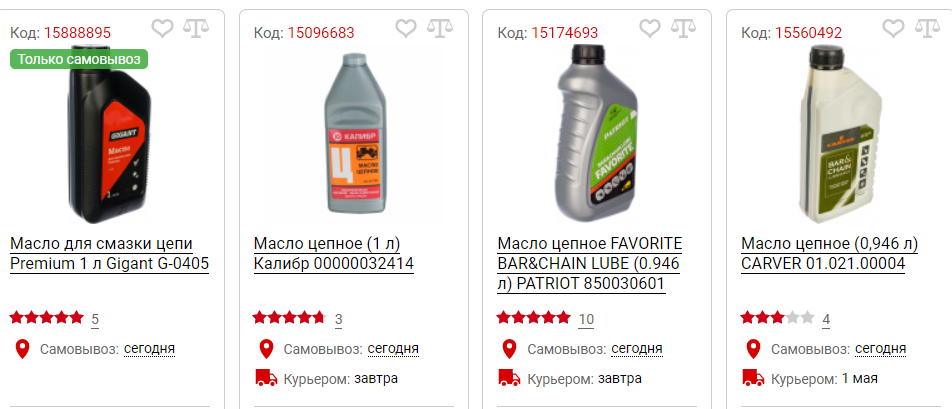Screen dimensions: 952x409
Task: Click the PATRIOT silver bottle image
Action: click(597, 134)
